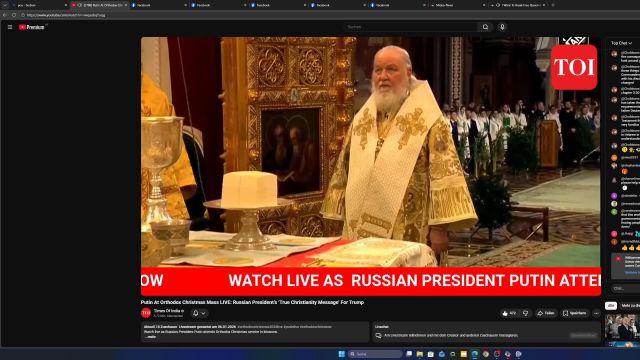Open Task View from the taskbar
The height and width of the screenshot is (360, 640).
409,354
